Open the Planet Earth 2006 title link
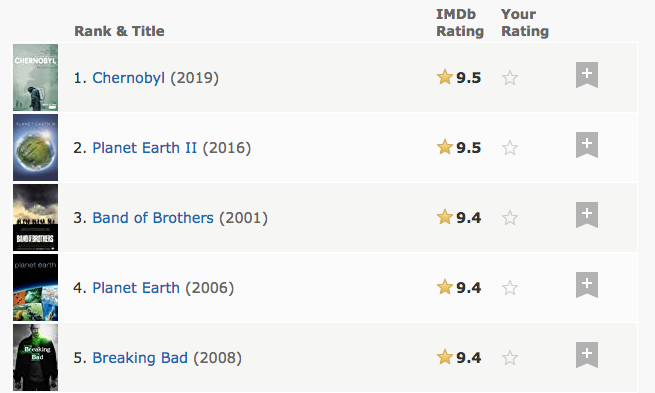Image resolution: width=655 pixels, height=393 pixels. tap(136, 288)
